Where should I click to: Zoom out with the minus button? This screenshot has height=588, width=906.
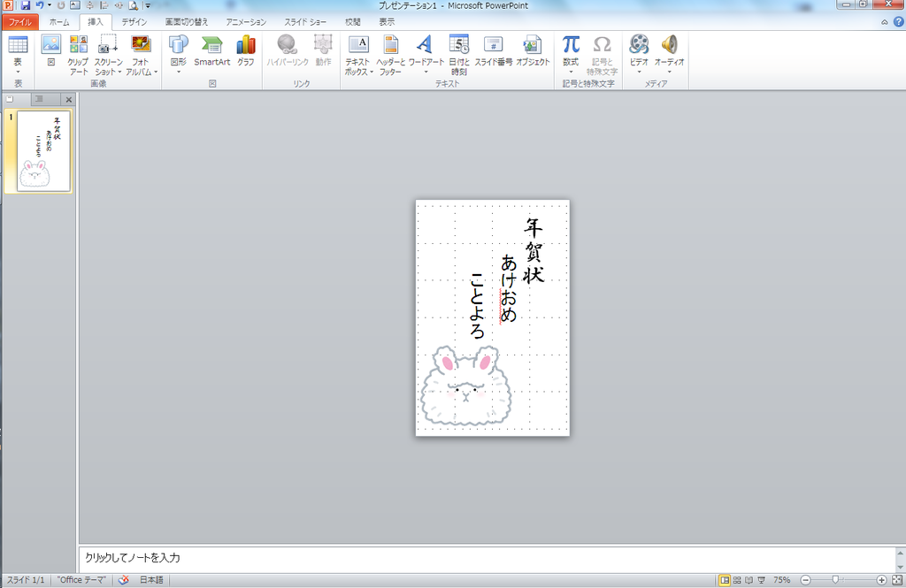[x=806, y=580]
